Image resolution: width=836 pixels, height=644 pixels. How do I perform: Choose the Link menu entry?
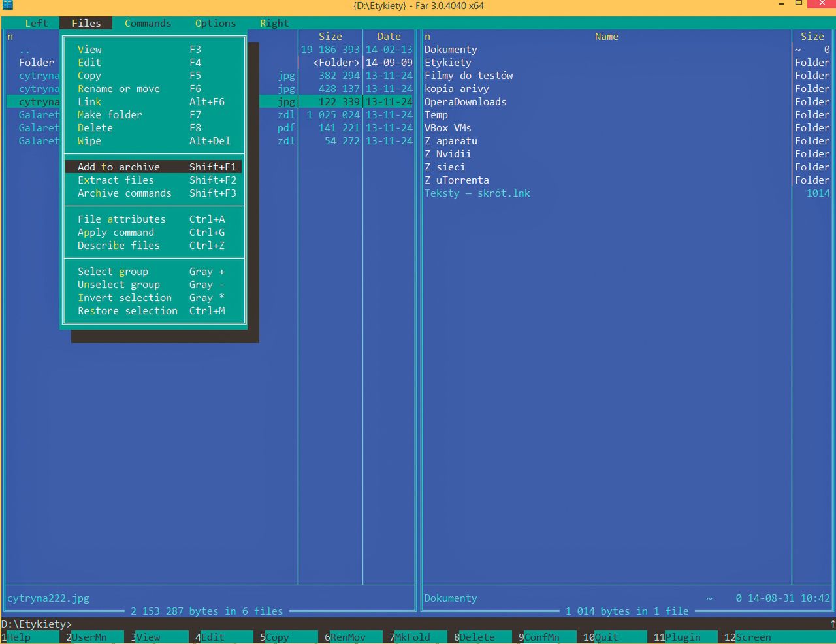tap(153, 101)
